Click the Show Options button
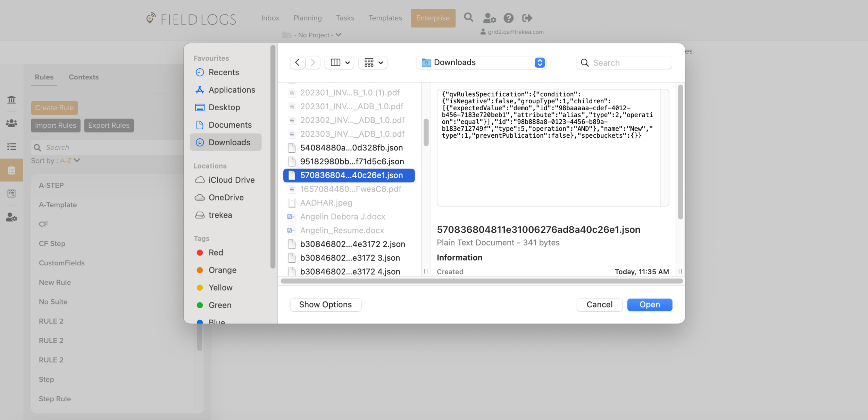 (x=325, y=305)
